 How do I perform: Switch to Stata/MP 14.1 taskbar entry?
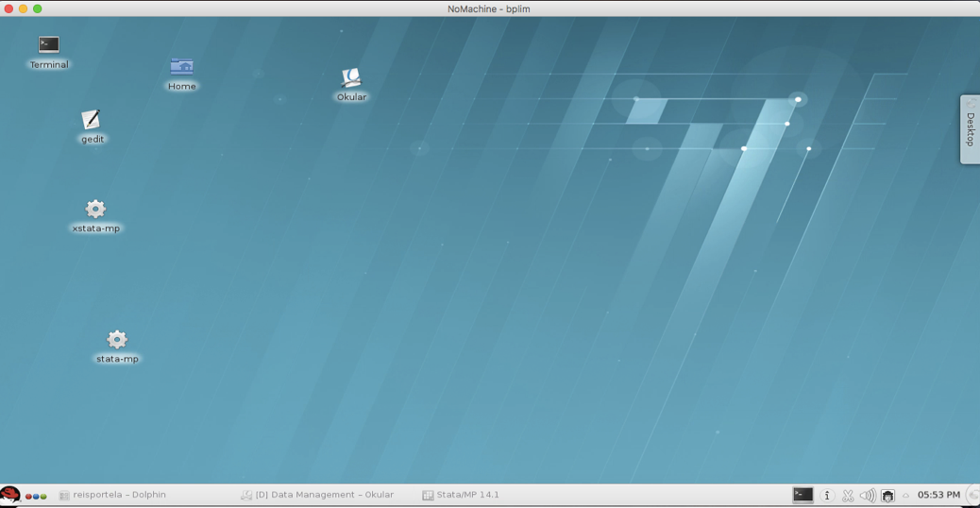click(461, 495)
